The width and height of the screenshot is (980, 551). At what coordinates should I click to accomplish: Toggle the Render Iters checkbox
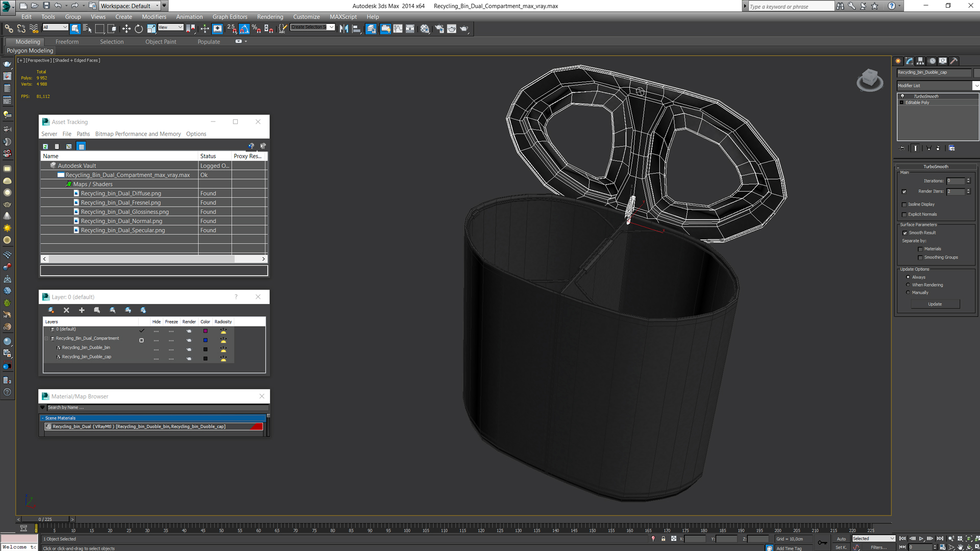coord(904,191)
